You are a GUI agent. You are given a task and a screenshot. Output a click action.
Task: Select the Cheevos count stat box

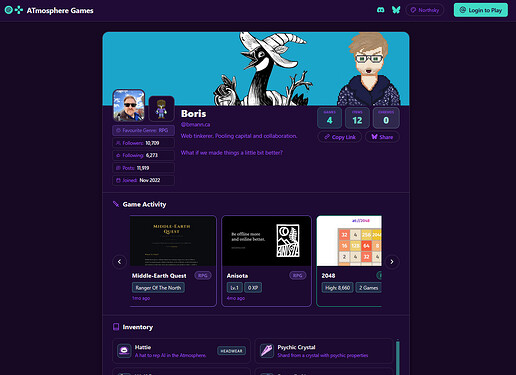pyautogui.click(x=386, y=118)
